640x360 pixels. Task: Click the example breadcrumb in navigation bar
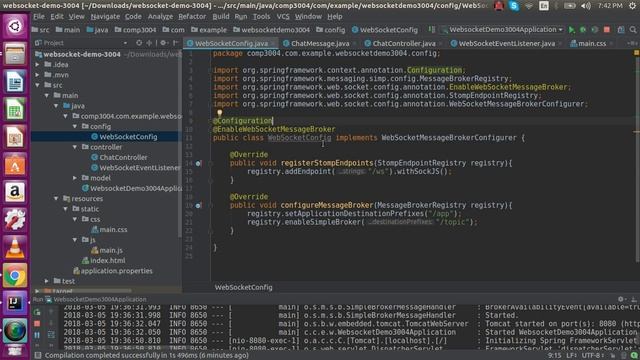tap(209, 30)
